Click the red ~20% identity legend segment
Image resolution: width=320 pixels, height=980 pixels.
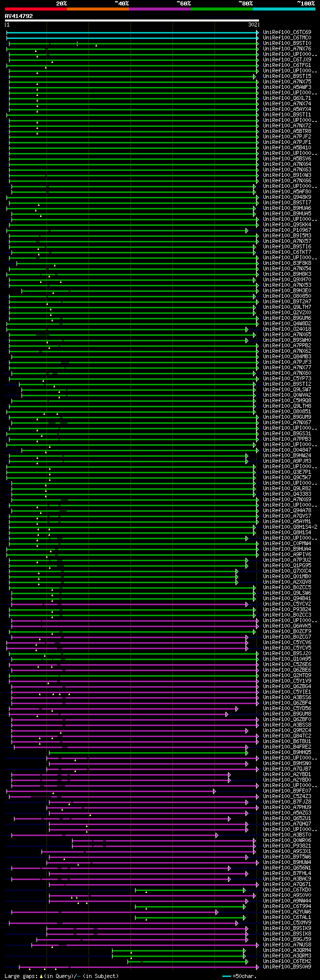point(36,9)
